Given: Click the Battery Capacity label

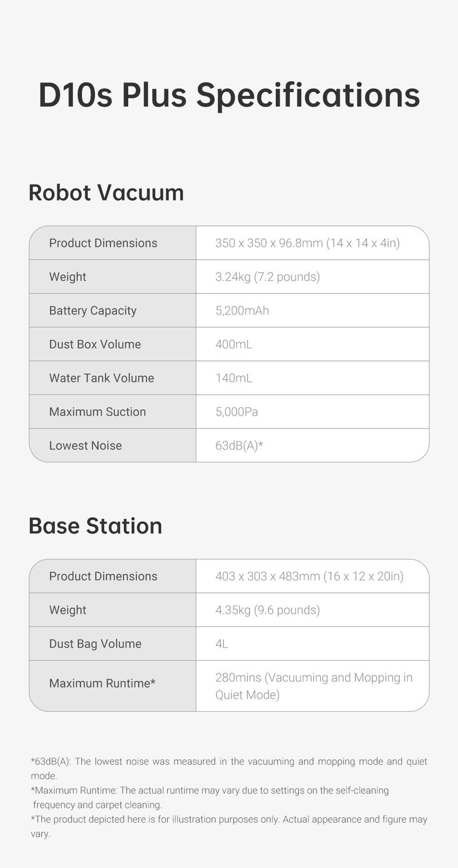Looking at the screenshot, I should 93,311.
